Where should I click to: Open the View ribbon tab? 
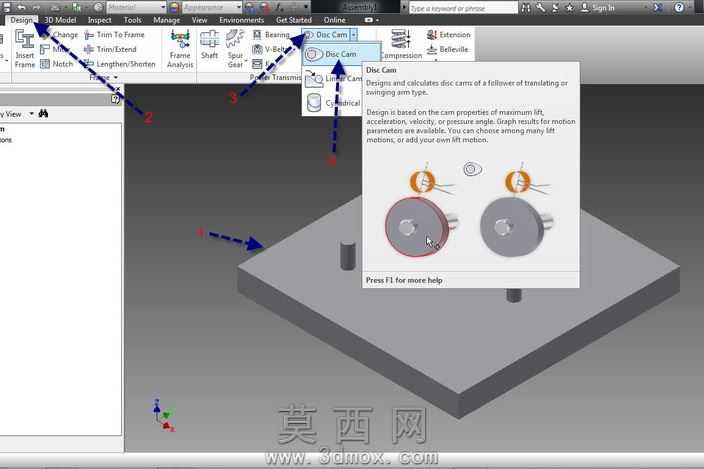[x=199, y=20]
